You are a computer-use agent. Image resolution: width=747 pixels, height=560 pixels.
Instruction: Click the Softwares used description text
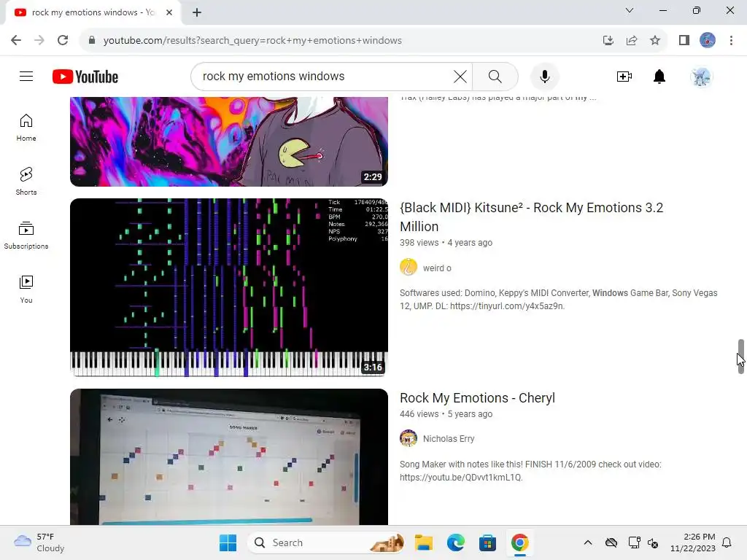[x=558, y=300]
